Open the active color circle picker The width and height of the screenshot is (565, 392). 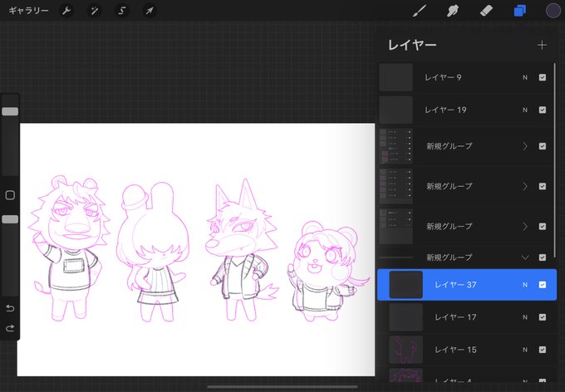point(553,11)
